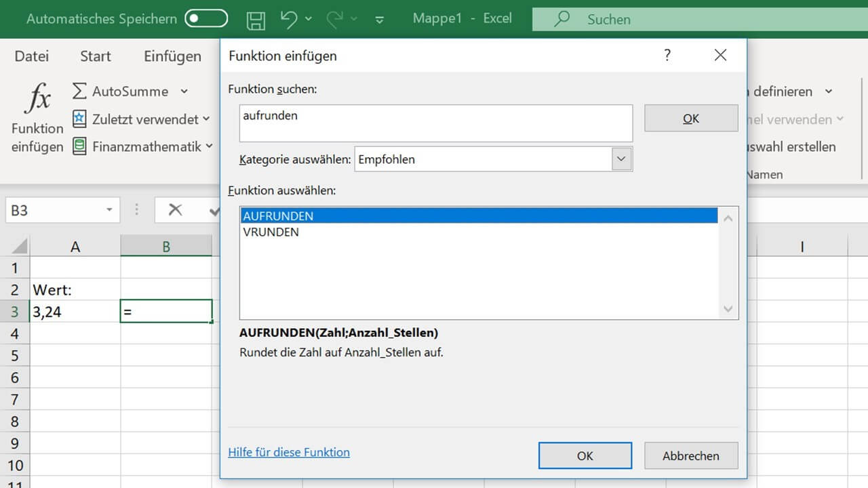Select cell A2 labeled Wert:
The height and width of the screenshot is (488, 868).
75,289
